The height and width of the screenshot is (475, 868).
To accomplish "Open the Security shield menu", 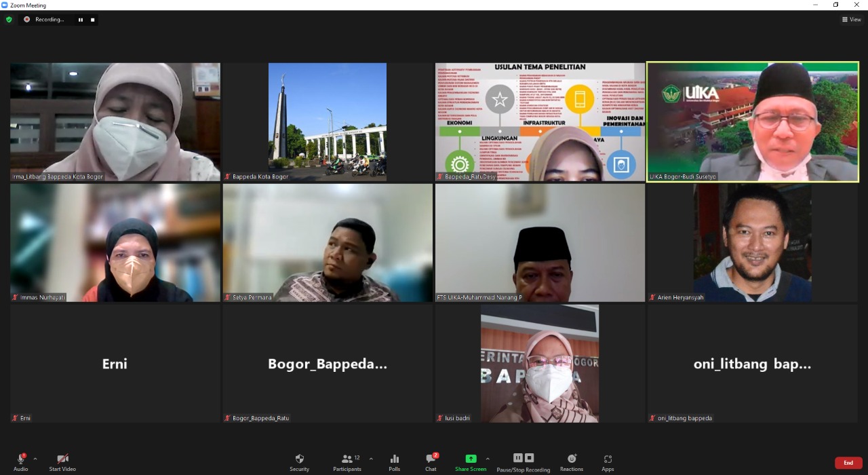I will coord(299,462).
